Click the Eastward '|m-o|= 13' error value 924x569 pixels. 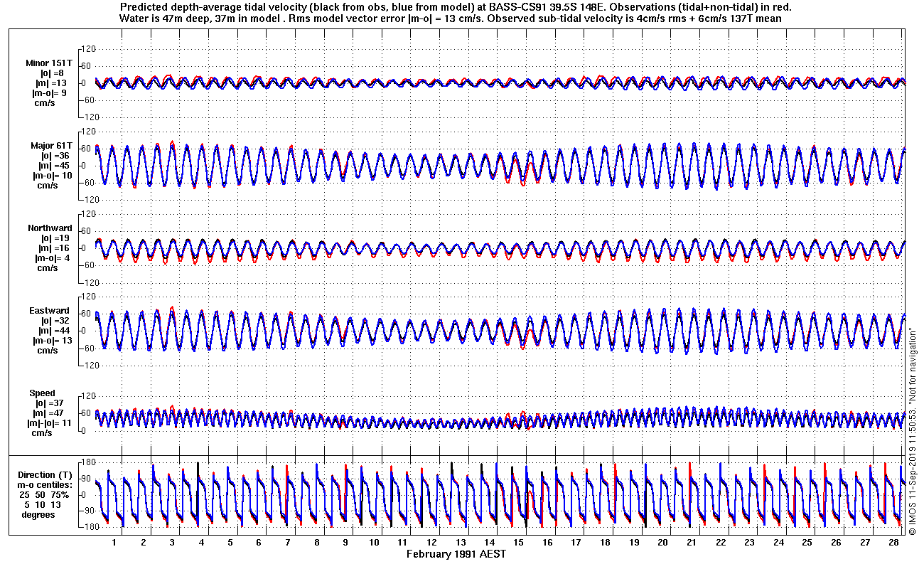coord(51,341)
